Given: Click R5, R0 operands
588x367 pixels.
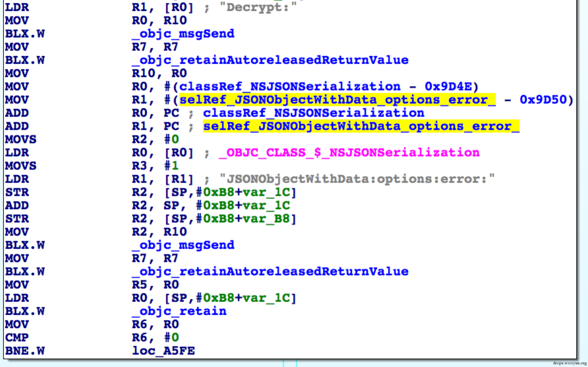Looking at the screenshot, I should [x=155, y=284].
